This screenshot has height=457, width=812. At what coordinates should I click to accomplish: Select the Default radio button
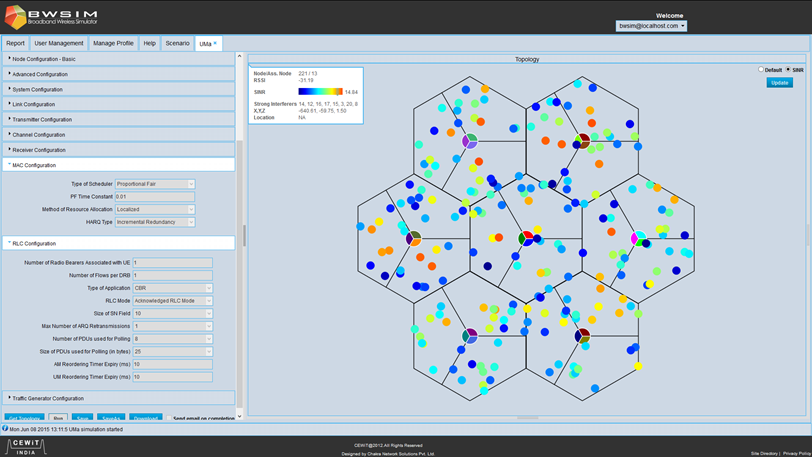pos(761,69)
